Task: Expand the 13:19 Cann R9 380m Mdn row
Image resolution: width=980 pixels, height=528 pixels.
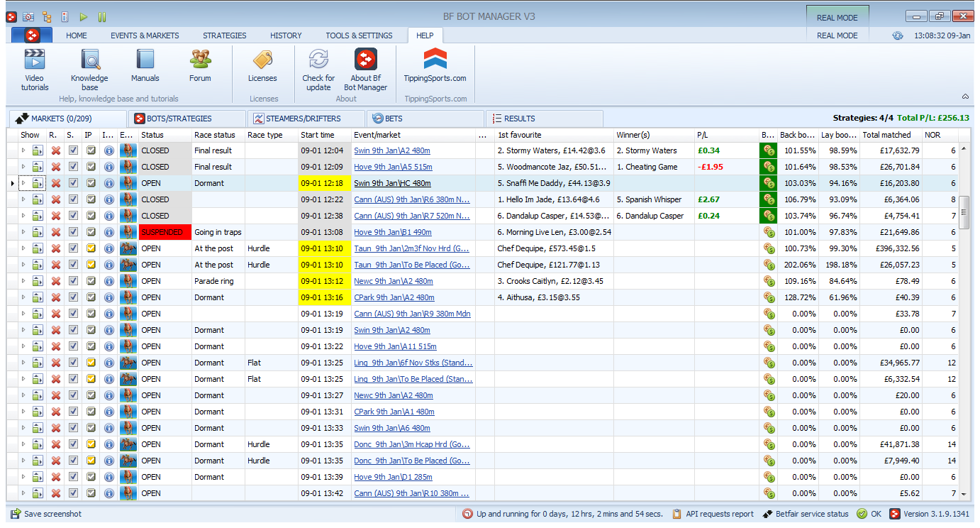Action: pyautogui.click(x=23, y=314)
